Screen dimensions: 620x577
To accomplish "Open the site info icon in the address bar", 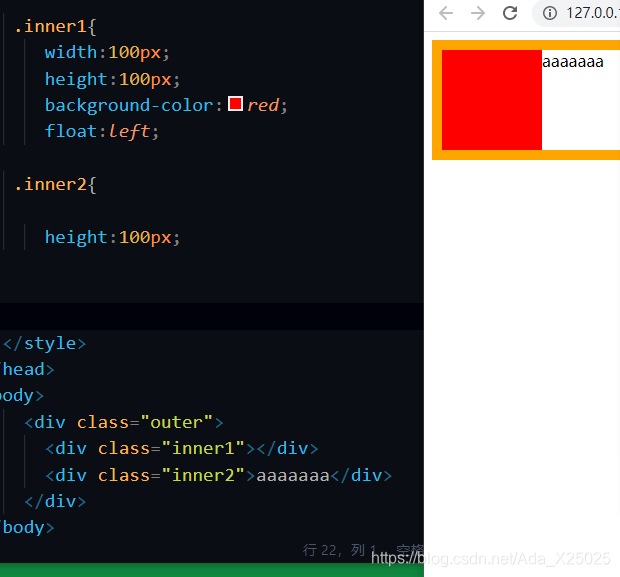I will pyautogui.click(x=550, y=13).
